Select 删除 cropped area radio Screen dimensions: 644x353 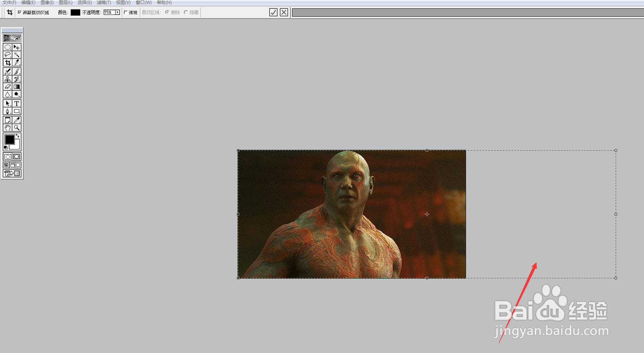point(167,12)
